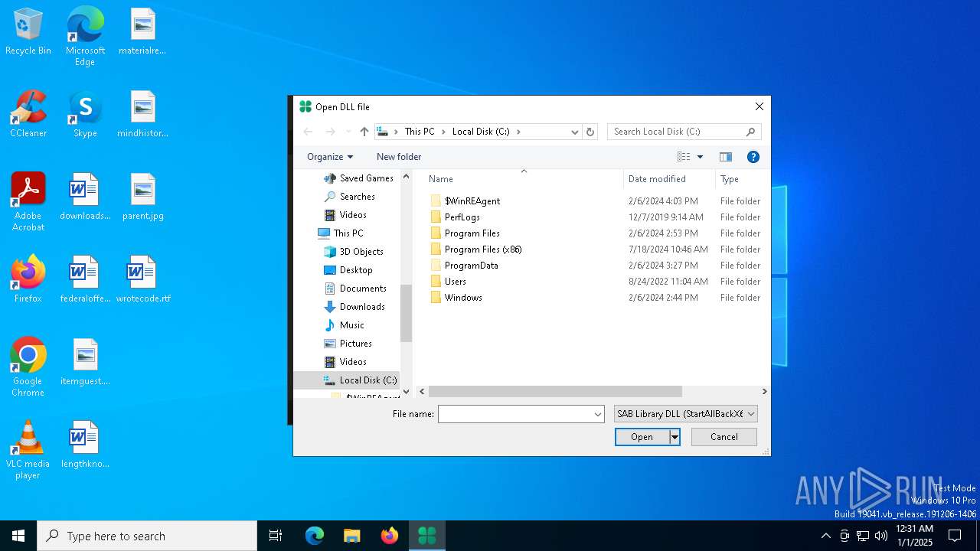Click This PC in the breadcrumb

pyautogui.click(x=420, y=132)
